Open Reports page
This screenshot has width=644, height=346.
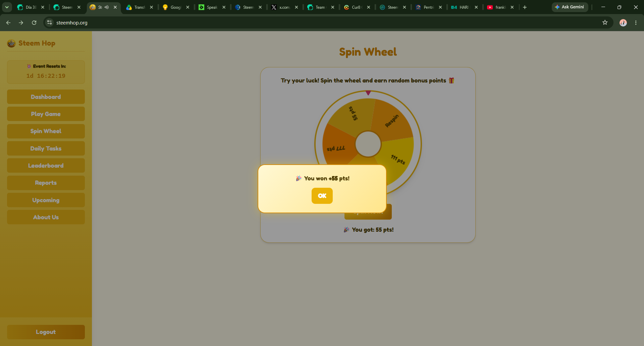click(x=46, y=183)
